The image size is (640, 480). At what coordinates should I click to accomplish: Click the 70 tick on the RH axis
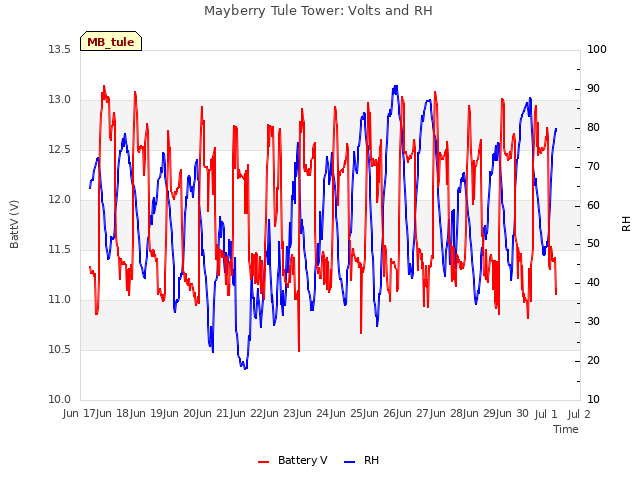(593, 167)
